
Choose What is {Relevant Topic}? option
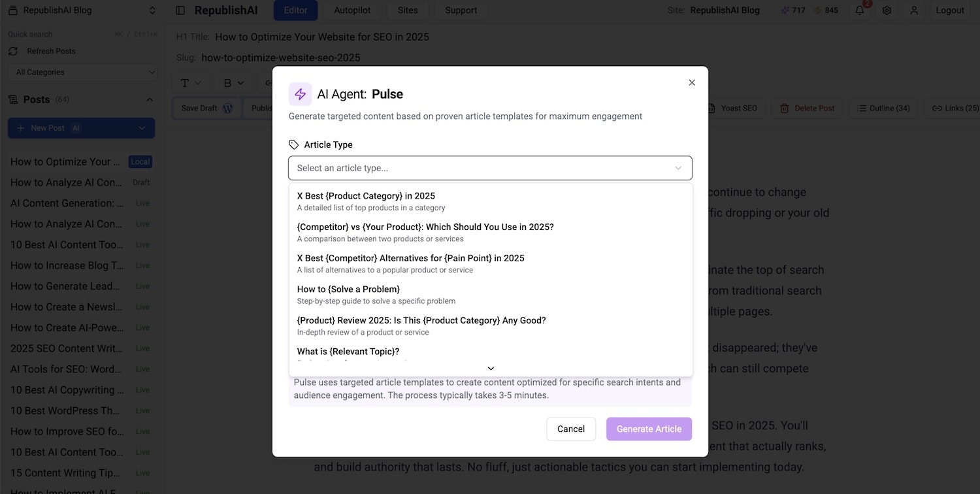tap(490, 352)
